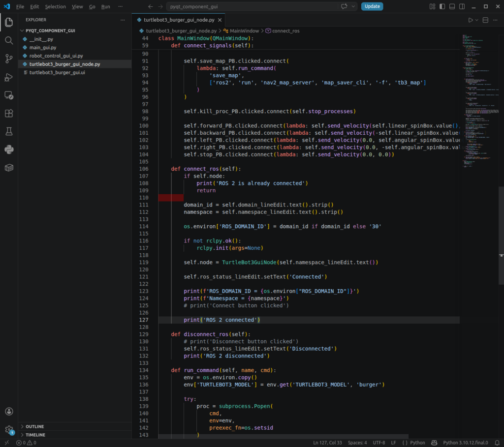Click sticky header line class MainWindow
The height and width of the screenshot is (447, 504).
pos(206,38)
